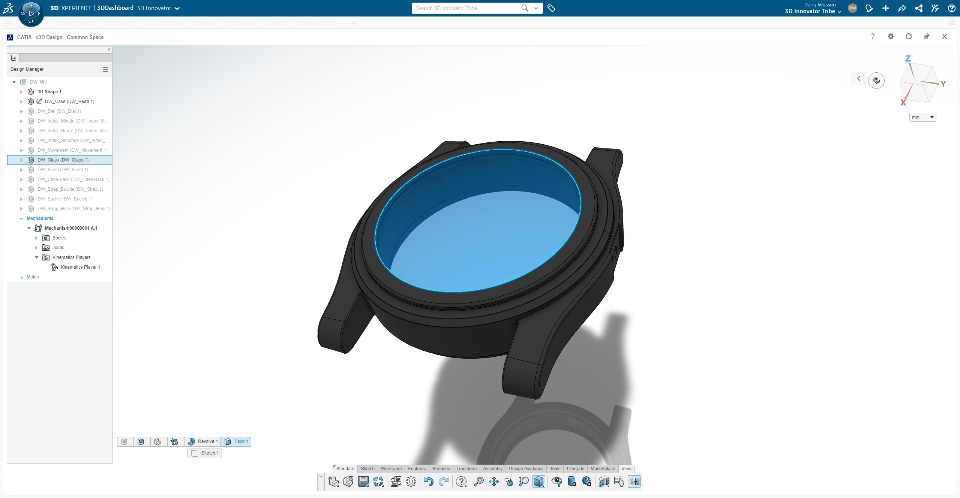Select the zoom magnifier tool in bottom toolbar
Viewport: 960px width, 498px height.
tap(479, 482)
